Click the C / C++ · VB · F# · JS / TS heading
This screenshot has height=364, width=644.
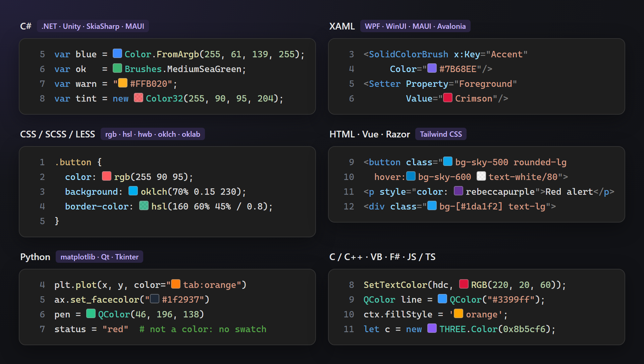pos(382,257)
